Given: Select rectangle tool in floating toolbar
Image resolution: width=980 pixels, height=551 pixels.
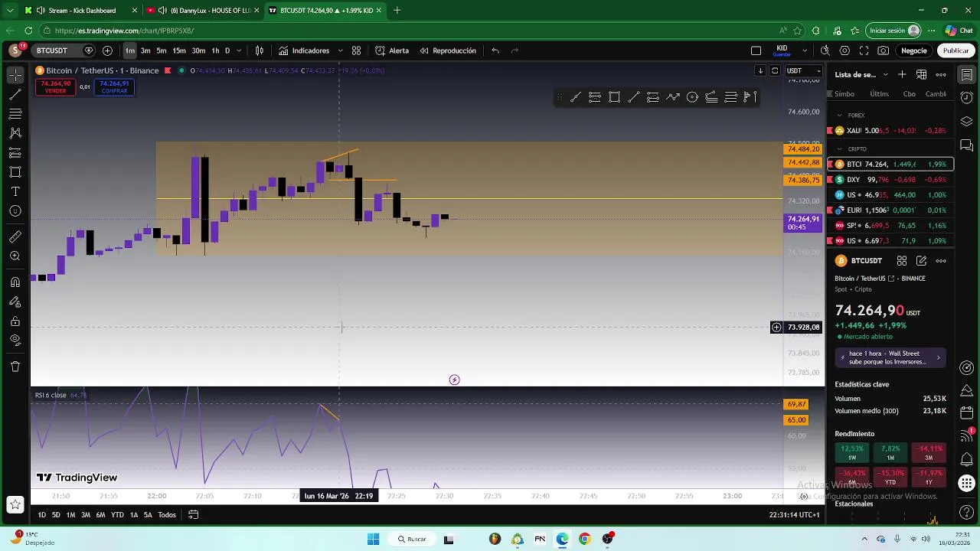Looking at the screenshot, I should tap(614, 97).
